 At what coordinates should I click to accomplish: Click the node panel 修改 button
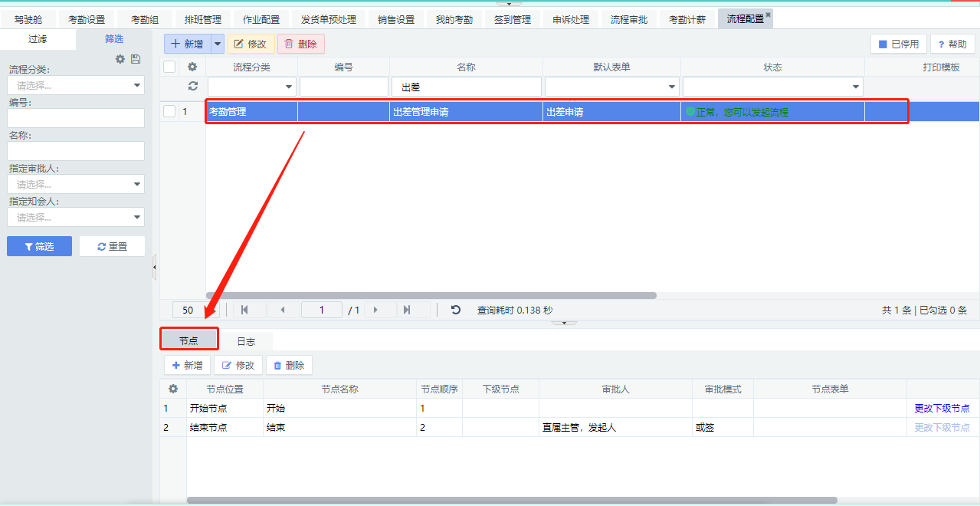point(238,365)
